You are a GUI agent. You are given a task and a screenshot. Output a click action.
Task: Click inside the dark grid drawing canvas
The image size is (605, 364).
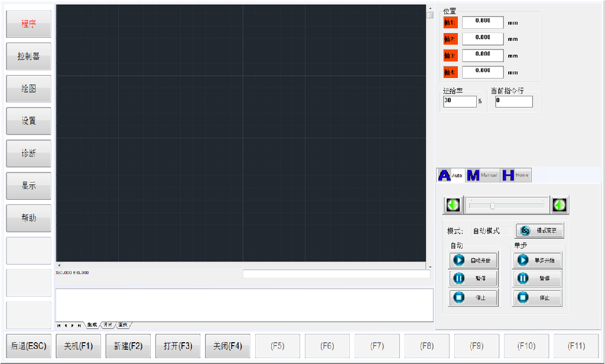coord(241,133)
